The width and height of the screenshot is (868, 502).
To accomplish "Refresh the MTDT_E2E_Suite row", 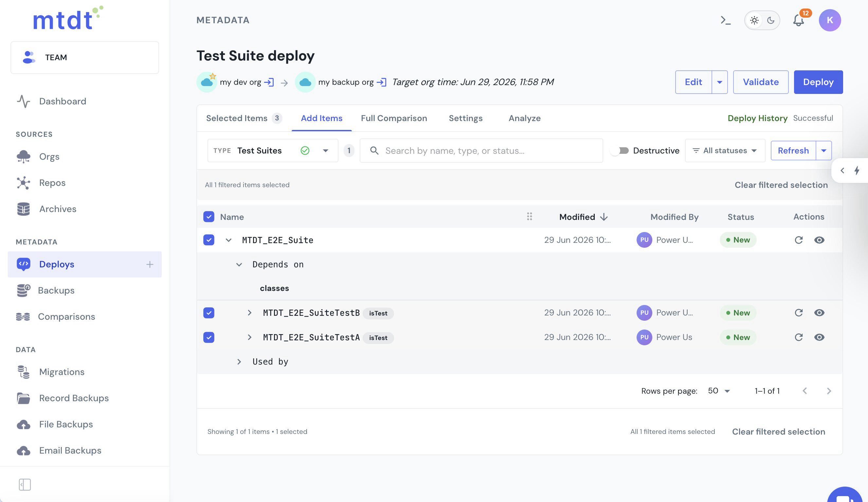I will [x=799, y=240].
